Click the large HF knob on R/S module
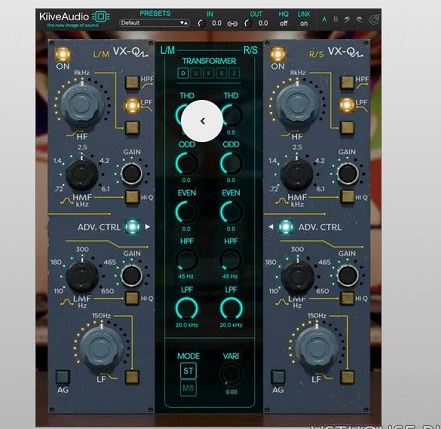 297,103
